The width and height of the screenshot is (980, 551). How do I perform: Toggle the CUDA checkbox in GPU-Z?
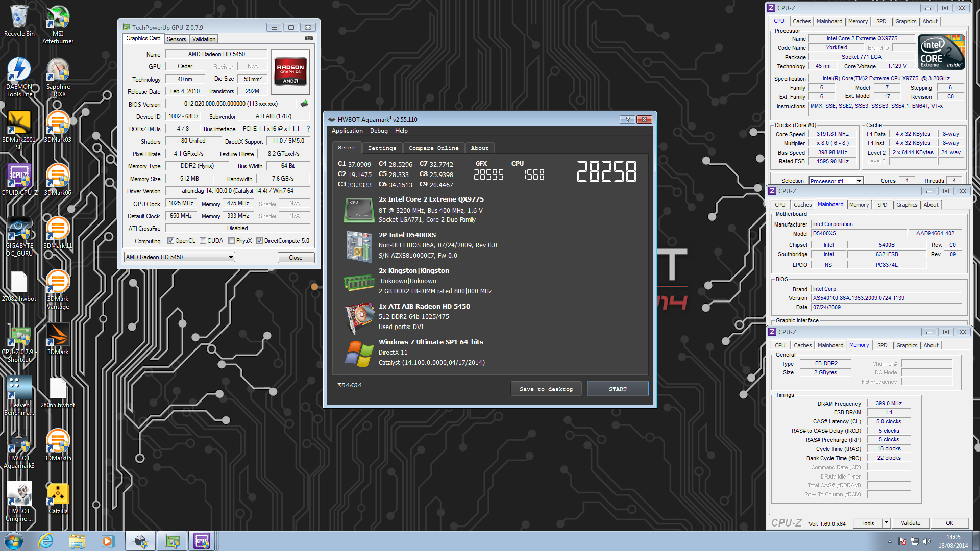(x=203, y=241)
